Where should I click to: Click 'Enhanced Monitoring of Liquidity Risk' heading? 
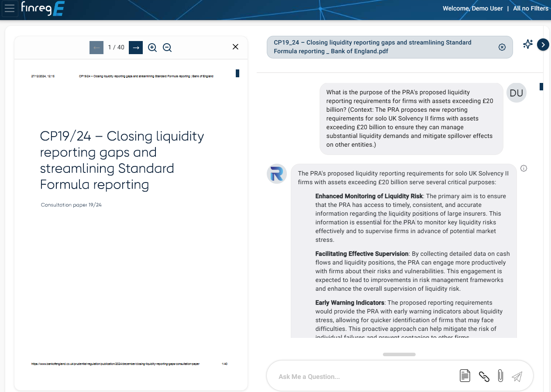pyautogui.click(x=369, y=196)
